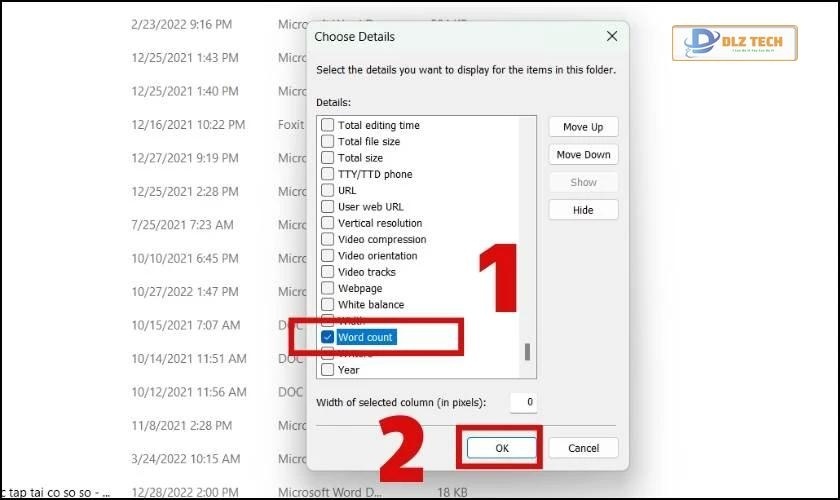840x500 pixels.
Task: Enable the Year detail checkbox
Action: [327, 370]
